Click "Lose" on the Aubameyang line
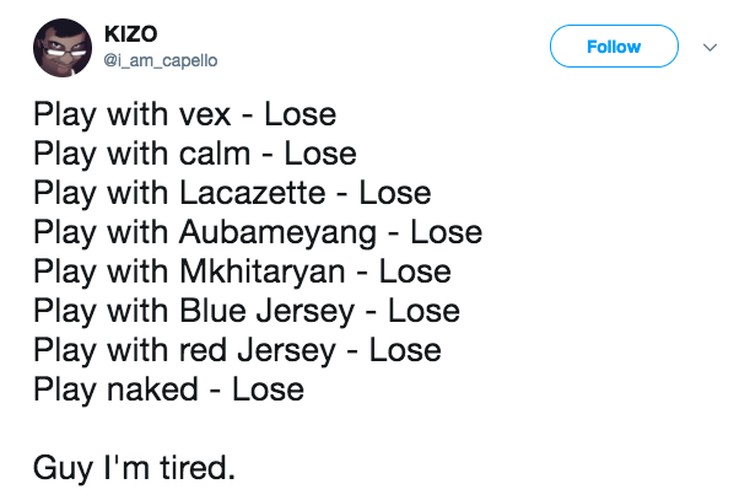This screenshot has height=500, width=750. [x=446, y=232]
